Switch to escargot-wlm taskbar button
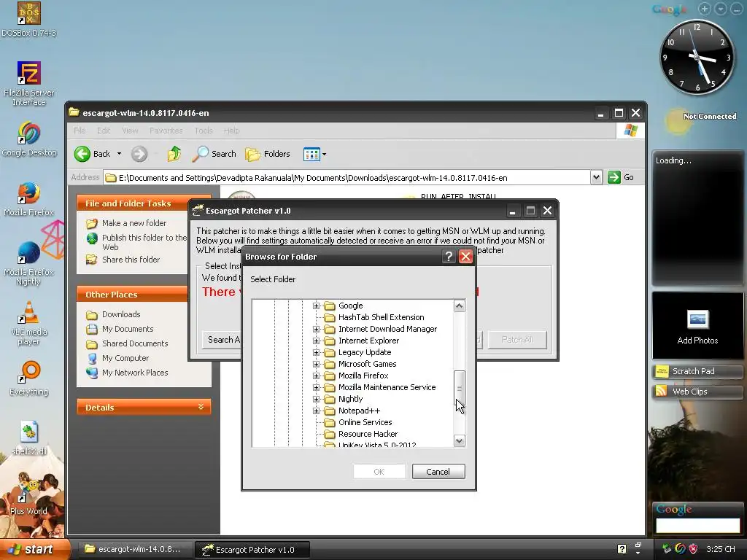 (135, 549)
